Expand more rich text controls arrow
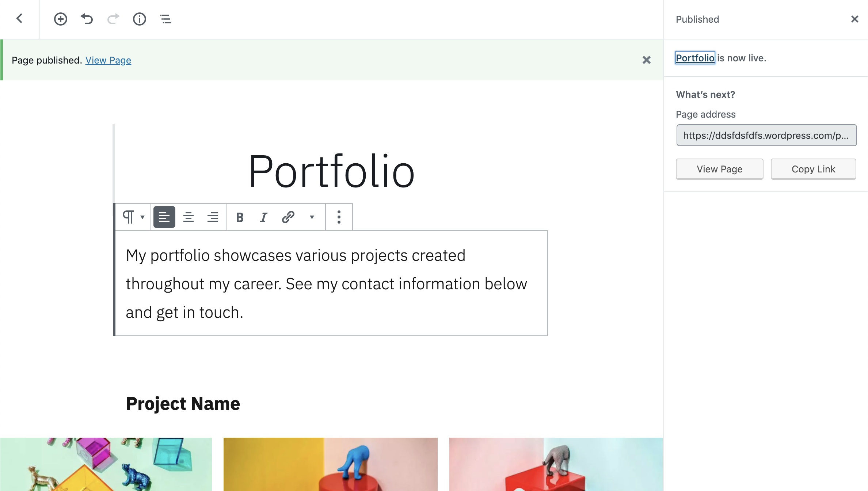 tap(312, 217)
